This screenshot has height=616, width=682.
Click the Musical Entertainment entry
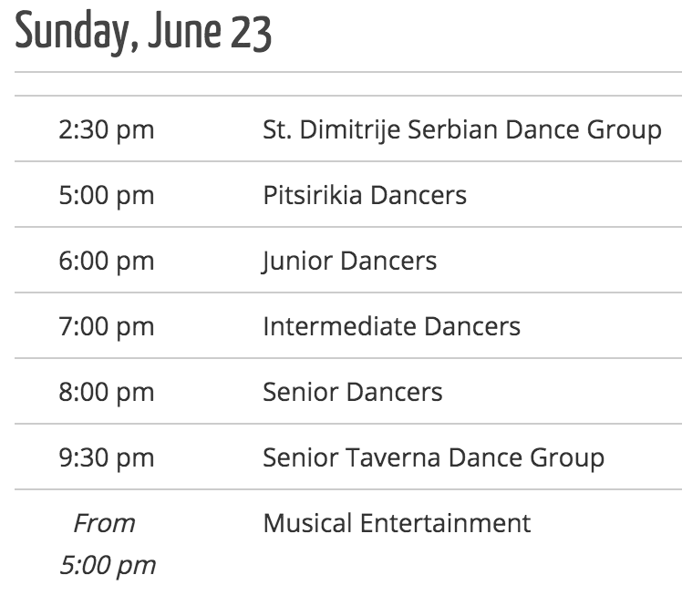tap(397, 522)
